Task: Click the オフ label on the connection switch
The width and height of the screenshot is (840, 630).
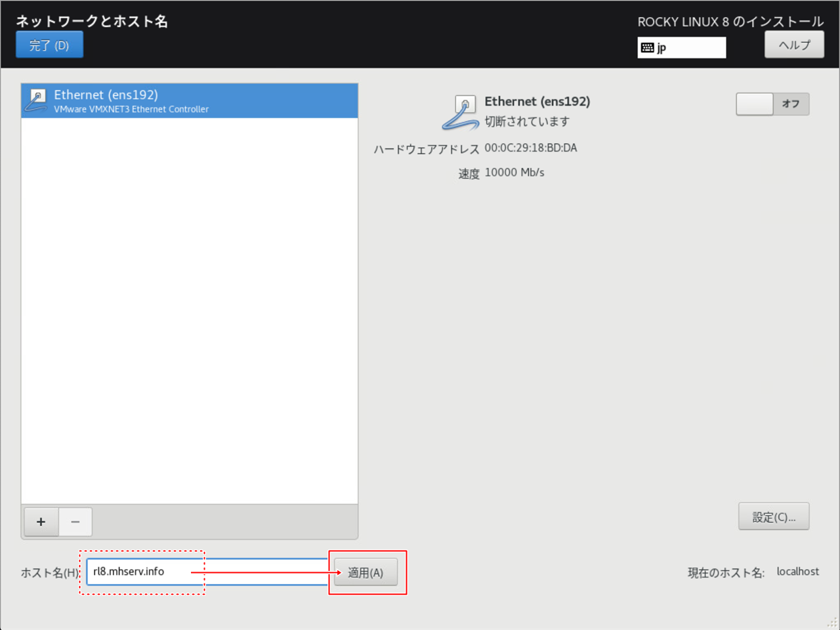Action: coord(790,104)
